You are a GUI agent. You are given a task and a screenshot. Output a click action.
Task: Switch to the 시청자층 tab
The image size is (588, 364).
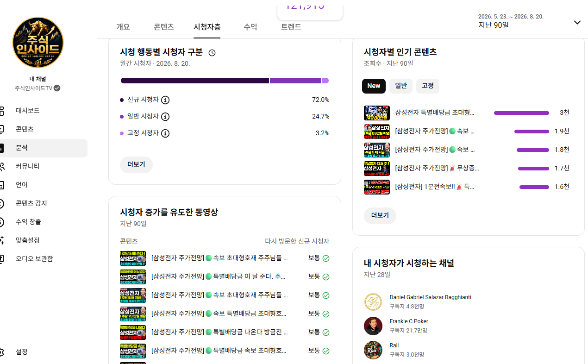tap(207, 27)
